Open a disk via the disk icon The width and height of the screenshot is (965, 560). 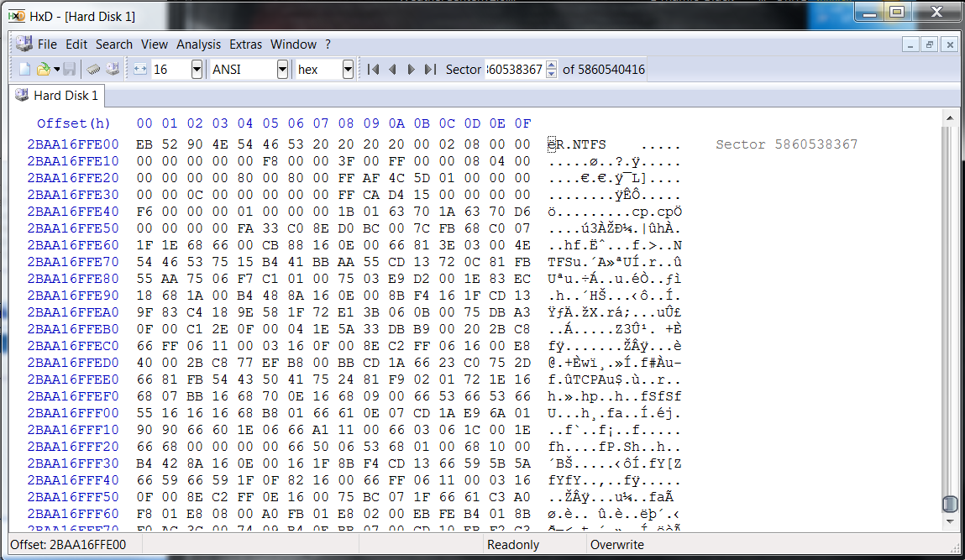(113, 69)
